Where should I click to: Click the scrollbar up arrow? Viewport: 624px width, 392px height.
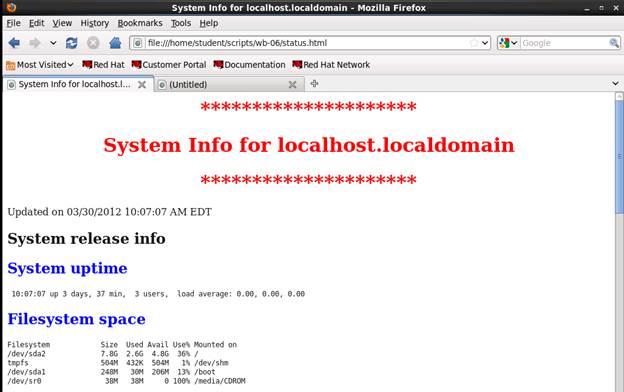(x=619, y=96)
